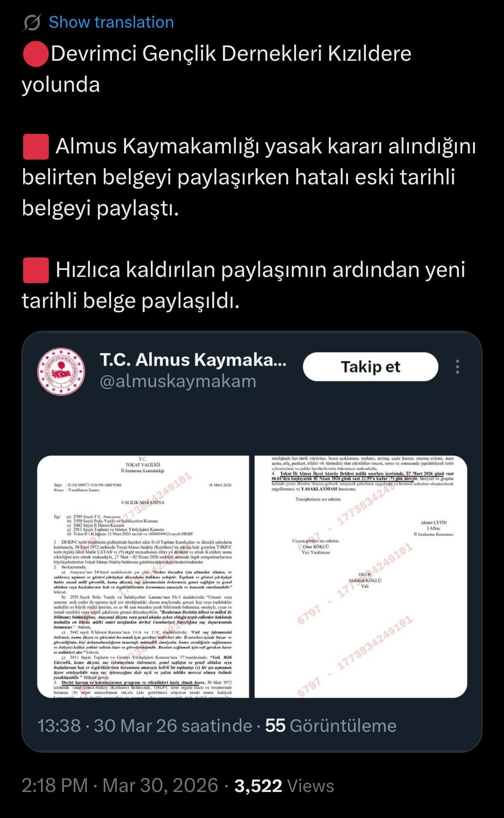Open the three-dot more options menu
Image resolution: width=504 pixels, height=818 pixels.
457,367
